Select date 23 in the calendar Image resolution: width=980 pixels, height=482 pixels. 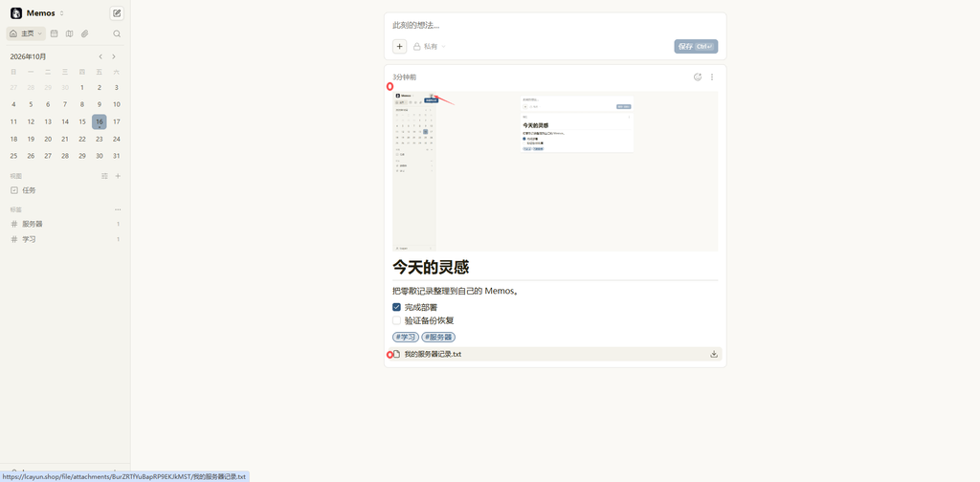[100, 139]
